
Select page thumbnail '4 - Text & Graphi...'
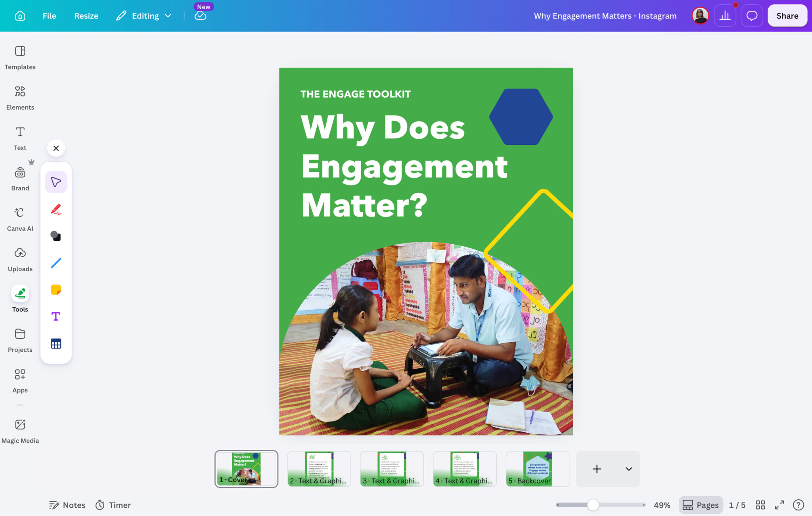[x=465, y=469]
